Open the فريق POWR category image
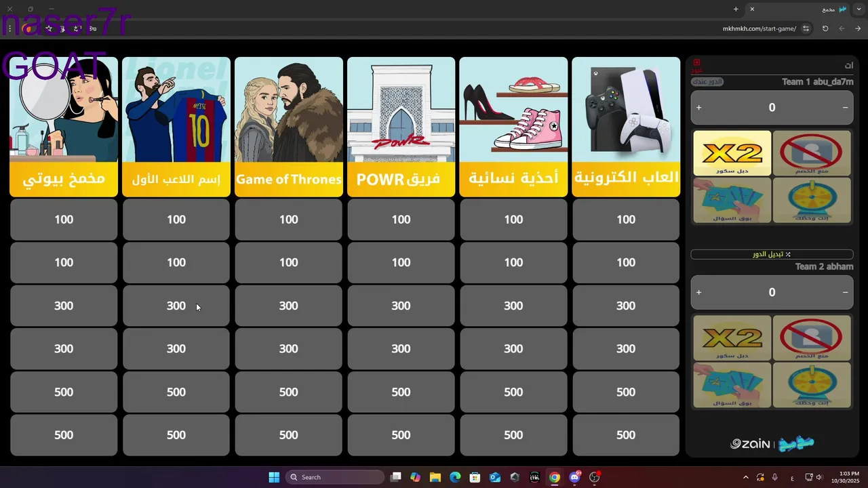The width and height of the screenshot is (868, 488). pos(401,109)
